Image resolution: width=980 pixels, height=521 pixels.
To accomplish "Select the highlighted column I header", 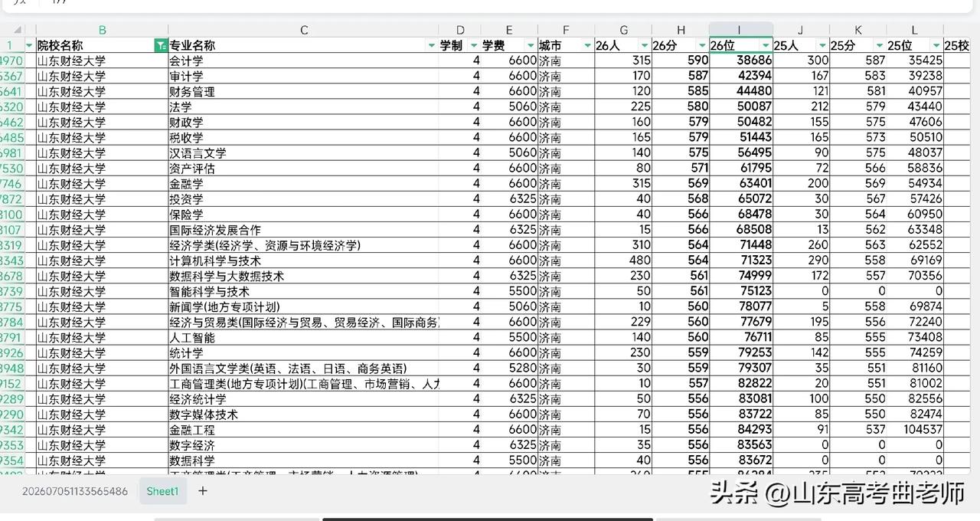I will 740,31.
